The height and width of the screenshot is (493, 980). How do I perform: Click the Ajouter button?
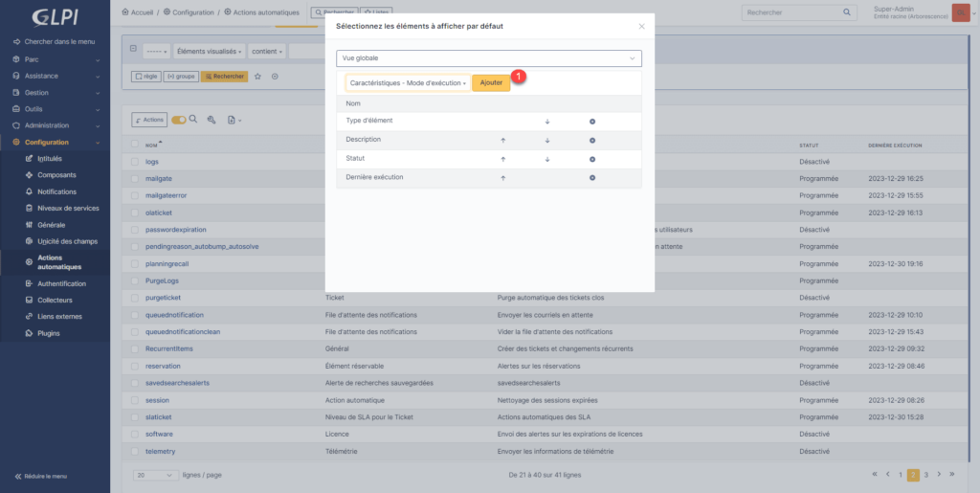pyautogui.click(x=491, y=83)
